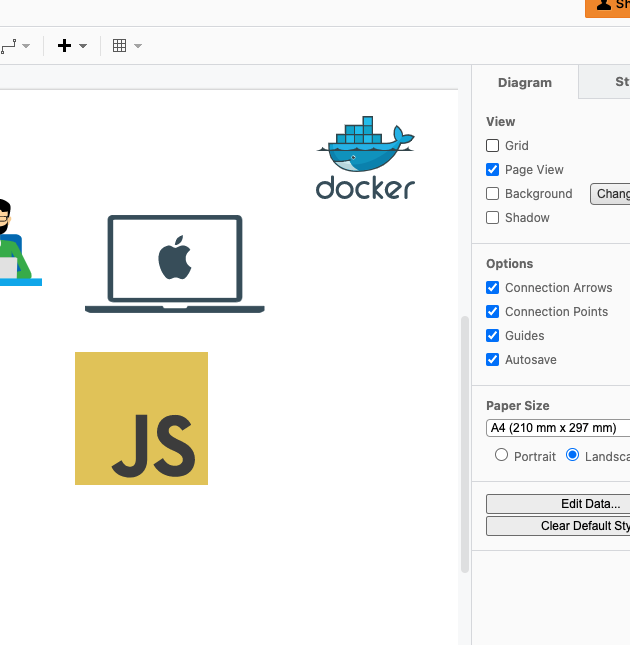The image size is (630, 645).
Task: Click the Edit Data button
Action: point(558,504)
